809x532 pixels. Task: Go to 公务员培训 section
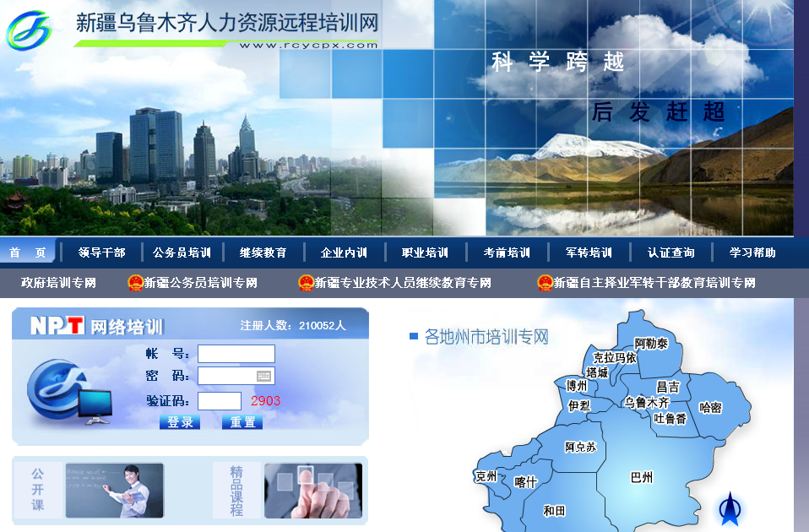(182, 252)
